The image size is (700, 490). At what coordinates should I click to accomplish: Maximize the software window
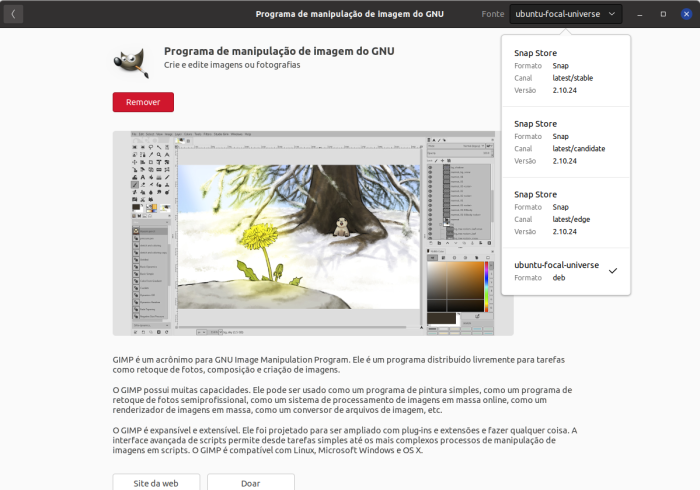663,14
